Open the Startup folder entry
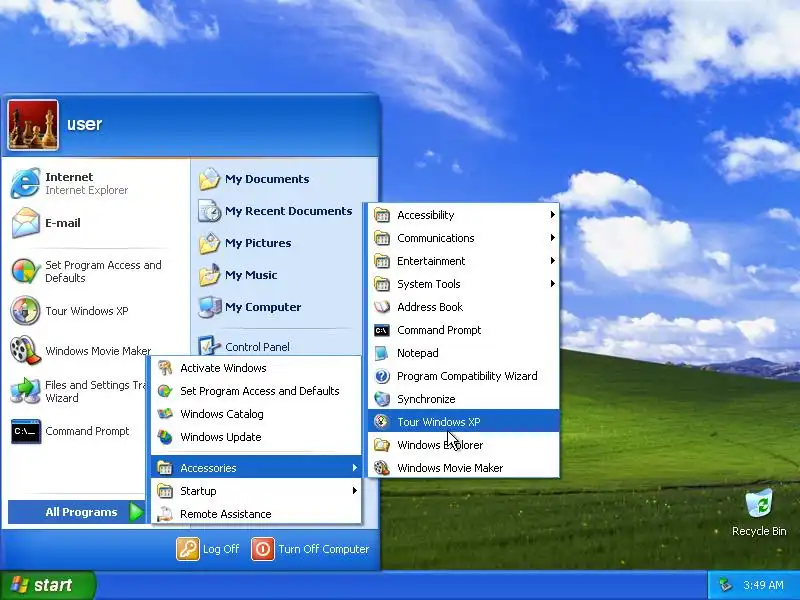Screen dimensions: 800x600 (256, 491)
